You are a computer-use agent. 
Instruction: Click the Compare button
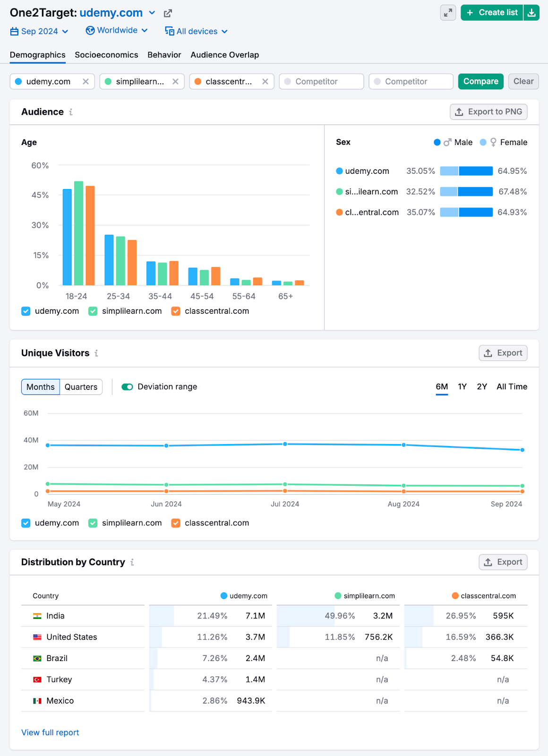pos(480,81)
